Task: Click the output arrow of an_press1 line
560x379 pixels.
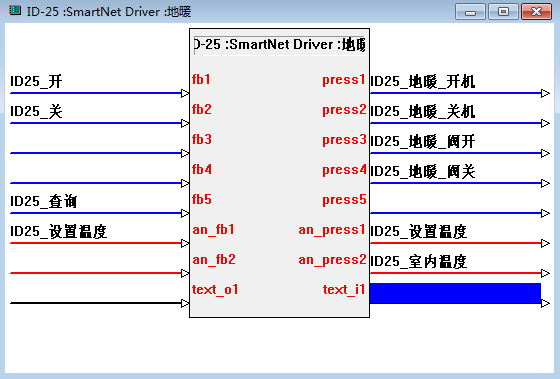Action: (x=545, y=243)
